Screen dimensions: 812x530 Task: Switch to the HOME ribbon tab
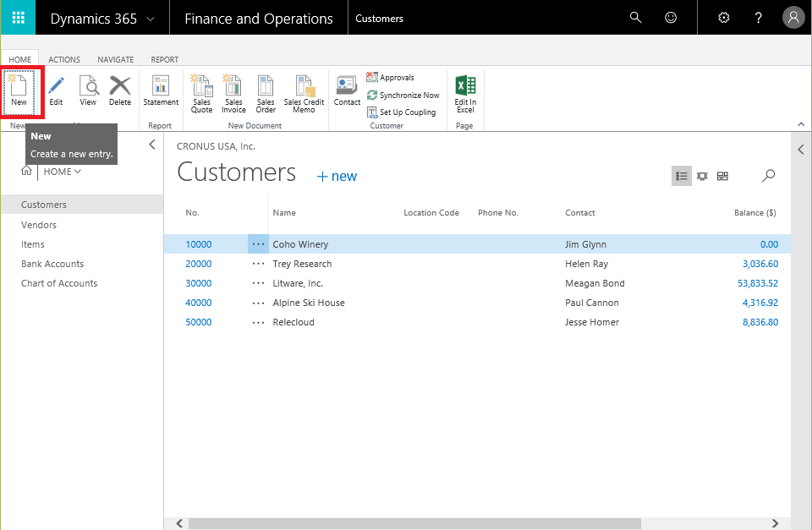(x=19, y=59)
